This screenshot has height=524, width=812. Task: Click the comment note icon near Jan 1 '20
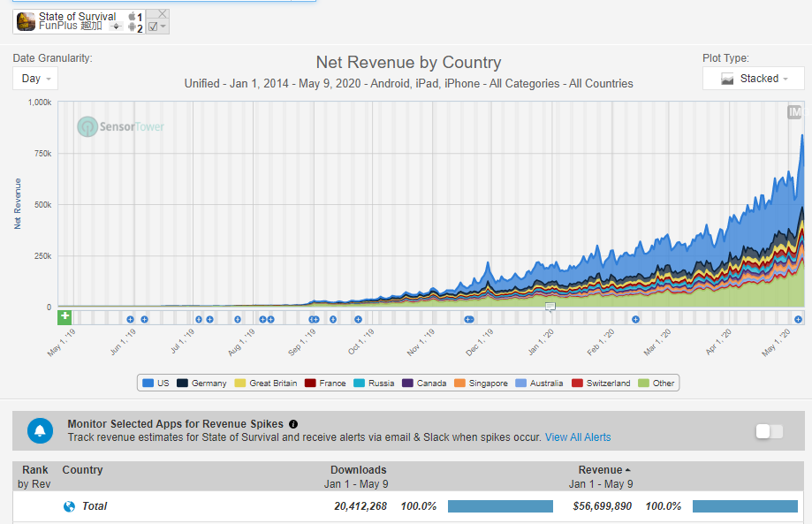550,307
